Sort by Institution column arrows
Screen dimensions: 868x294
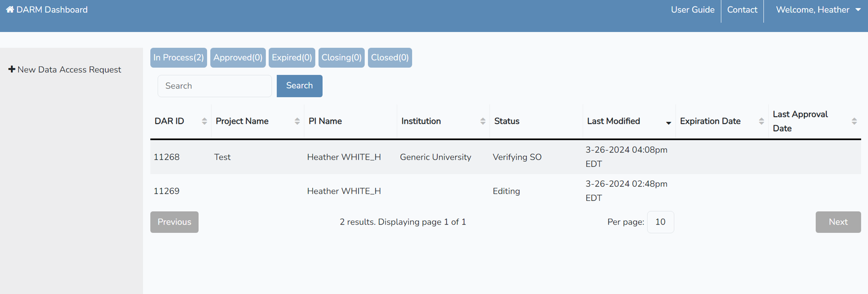(x=483, y=121)
